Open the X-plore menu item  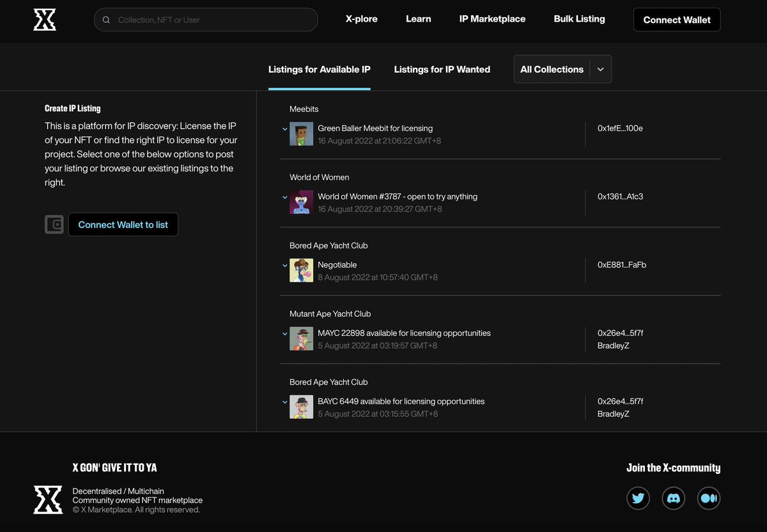(361, 19)
